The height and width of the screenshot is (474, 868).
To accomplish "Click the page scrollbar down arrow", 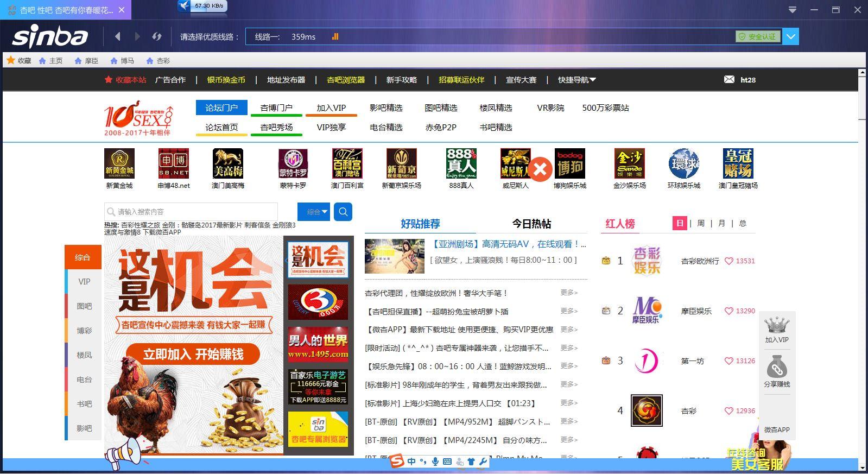I will 862,466.
